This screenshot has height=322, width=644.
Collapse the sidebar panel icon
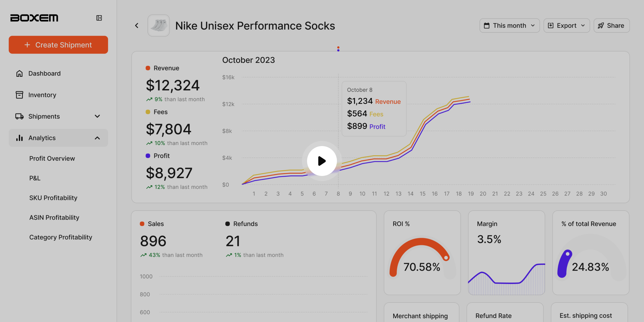pyautogui.click(x=99, y=18)
